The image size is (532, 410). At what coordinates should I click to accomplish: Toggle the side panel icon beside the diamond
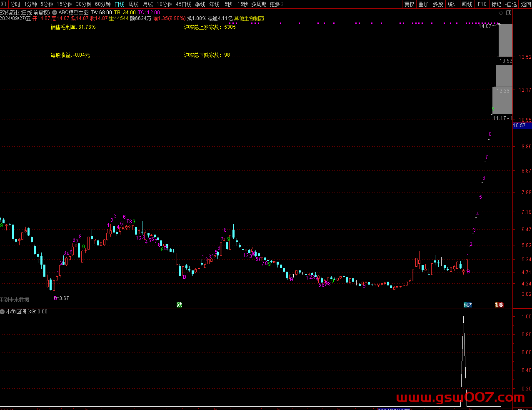coord(508,13)
